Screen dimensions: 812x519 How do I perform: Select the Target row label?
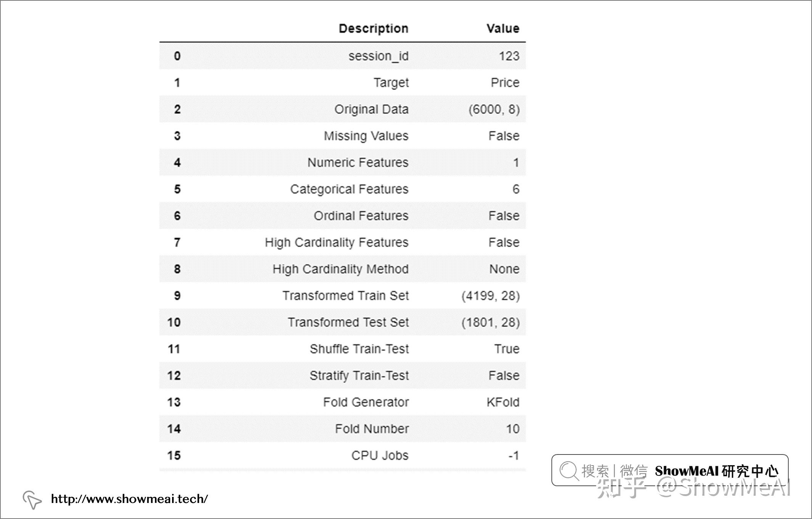(391, 83)
